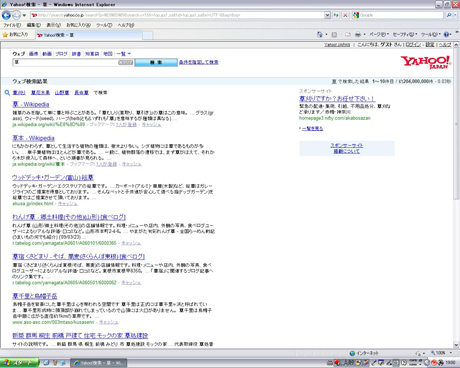This screenshot has width=460, height=368.
Task: Open the ウッドデッキ・ガーデン result link
Action: pos(53,178)
